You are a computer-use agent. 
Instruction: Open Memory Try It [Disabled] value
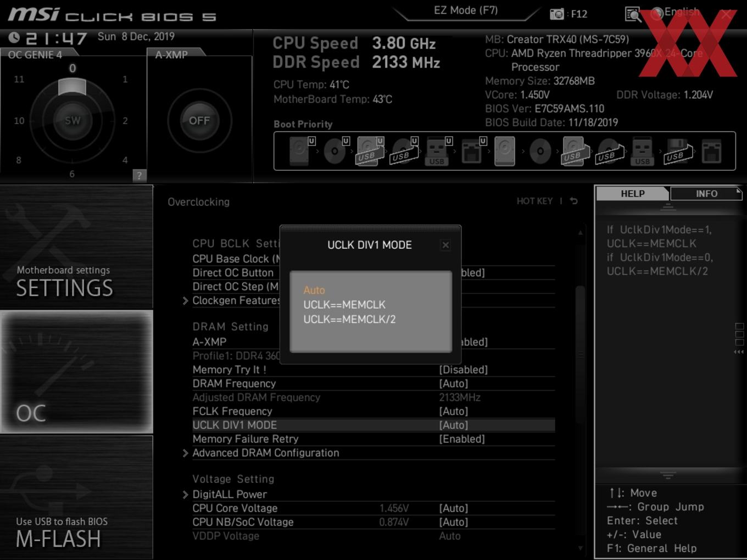[463, 370]
